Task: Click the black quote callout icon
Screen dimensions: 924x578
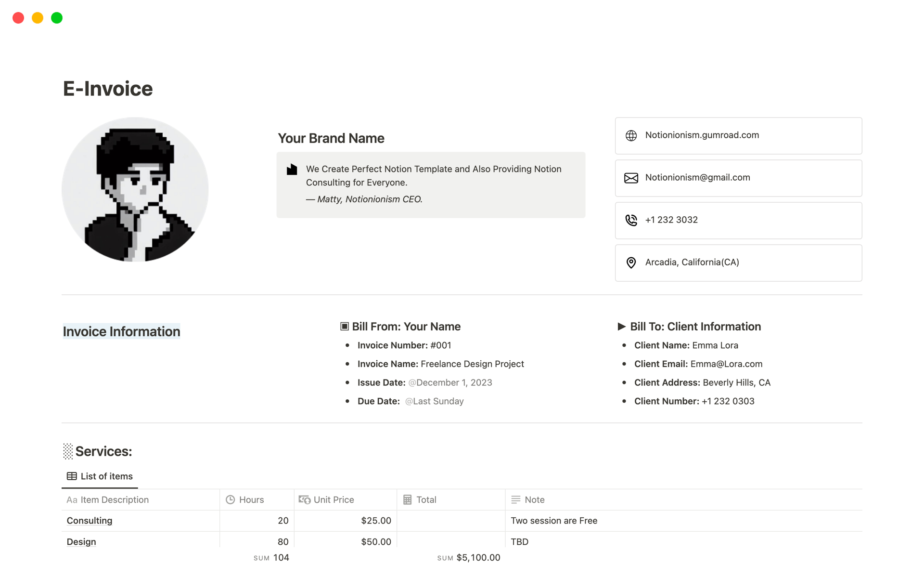Action: point(292,170)
